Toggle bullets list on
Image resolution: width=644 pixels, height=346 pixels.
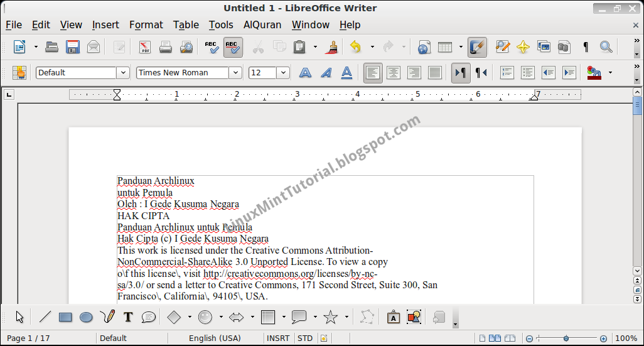(x=528, y=73)
